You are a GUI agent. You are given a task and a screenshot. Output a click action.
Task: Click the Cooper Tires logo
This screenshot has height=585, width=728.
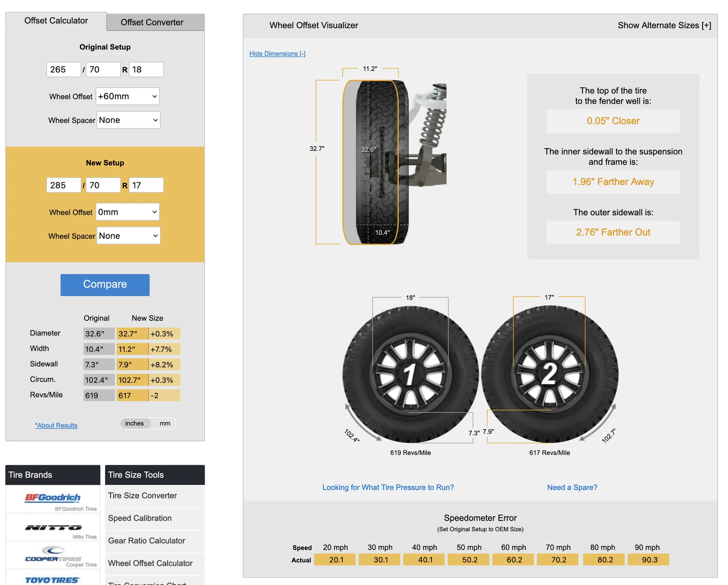pyautogui.click(x=53, y=554)
